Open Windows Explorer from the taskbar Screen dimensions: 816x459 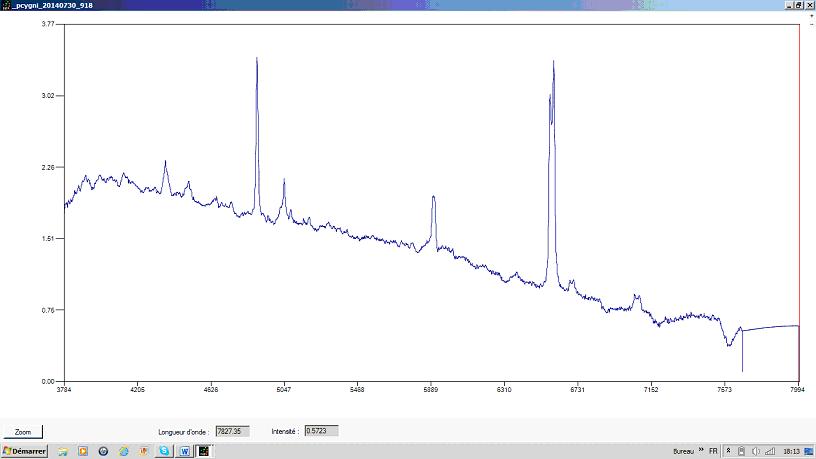pos(63,451)
